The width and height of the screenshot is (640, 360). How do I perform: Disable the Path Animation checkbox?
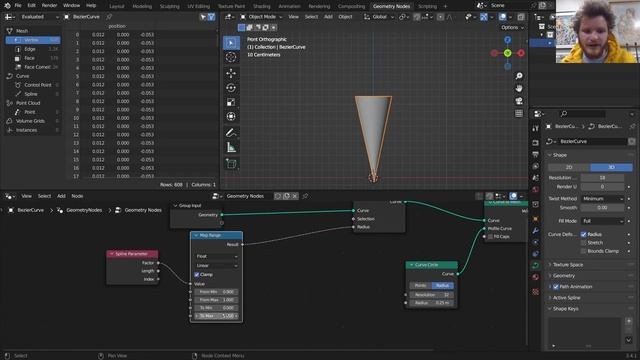pyautogui.click(x=556, y=287)
